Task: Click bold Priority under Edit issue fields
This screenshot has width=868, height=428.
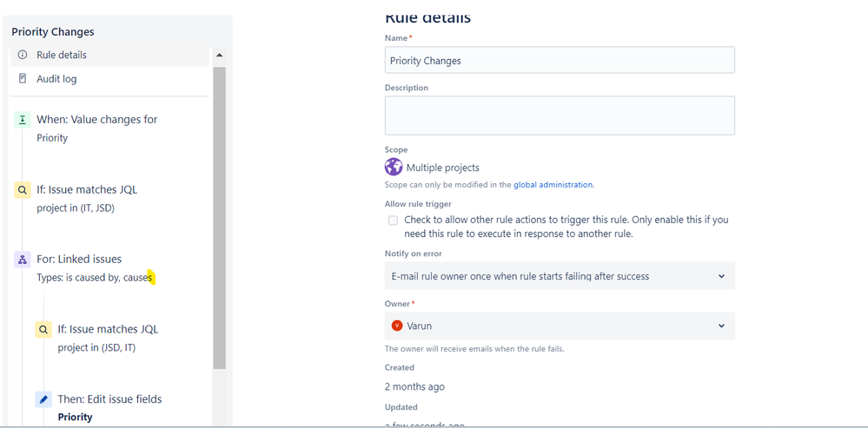Action: pos(76,417)
